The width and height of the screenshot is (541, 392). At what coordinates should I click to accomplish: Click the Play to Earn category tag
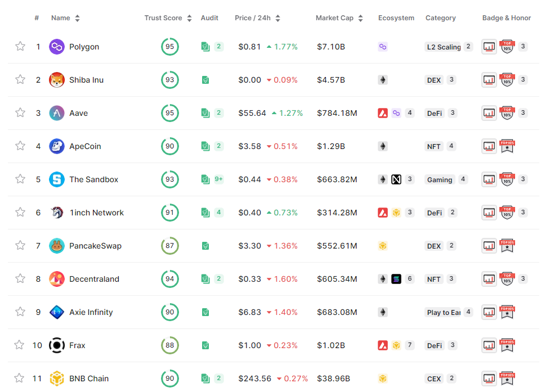(x=444, y=312)
